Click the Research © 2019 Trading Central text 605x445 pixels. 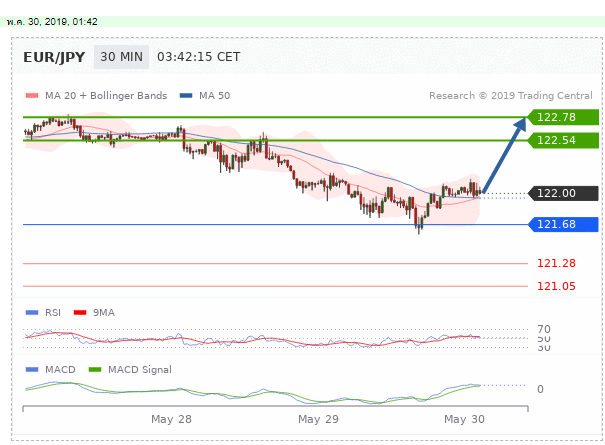[x=511, y=96]
